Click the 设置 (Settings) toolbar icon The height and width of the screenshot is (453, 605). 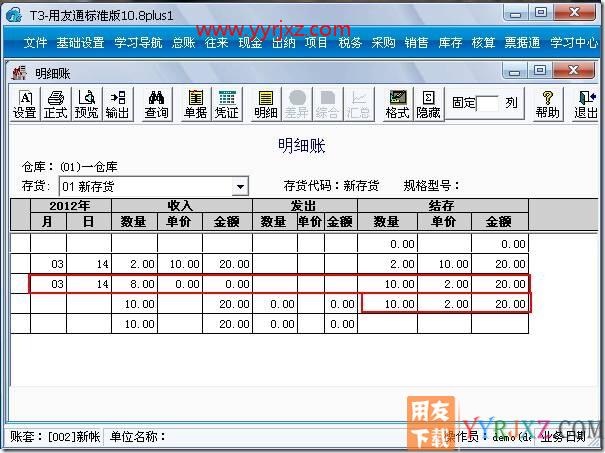[x=25, y=104]
